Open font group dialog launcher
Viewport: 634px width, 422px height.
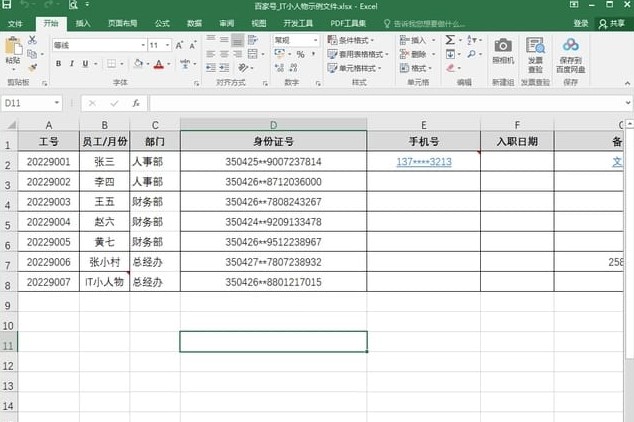(197, 83)
